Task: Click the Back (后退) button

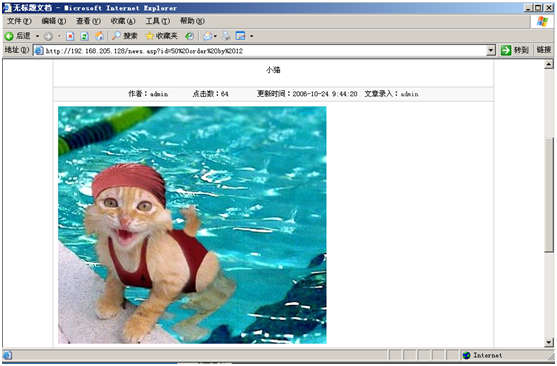Action: [17, 36]
